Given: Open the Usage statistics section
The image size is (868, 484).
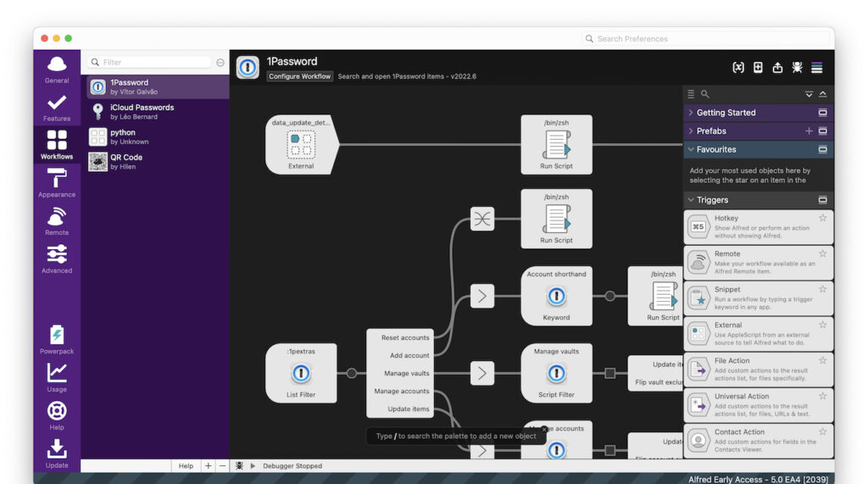Looking at the screenshot, I should pyautogui.click(x=57, y=377).
